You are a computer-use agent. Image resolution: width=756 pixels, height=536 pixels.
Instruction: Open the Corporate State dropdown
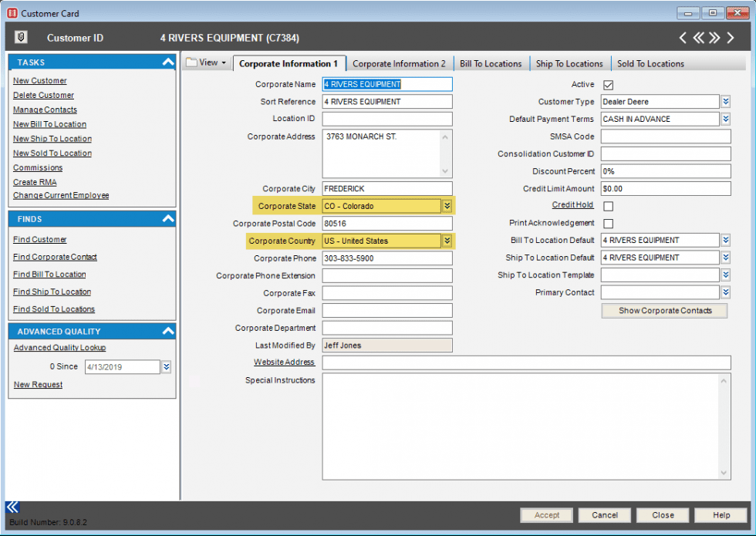click(x=447, y=205)
